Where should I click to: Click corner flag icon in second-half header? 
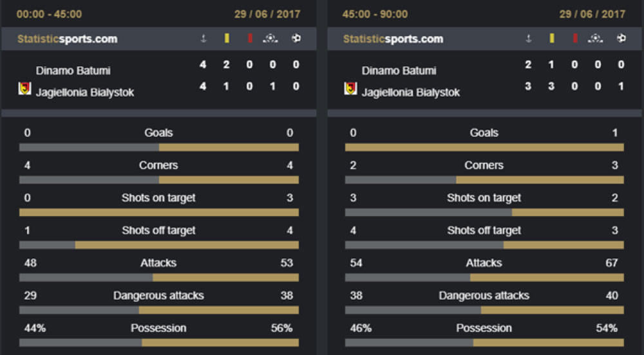(529, 39)
